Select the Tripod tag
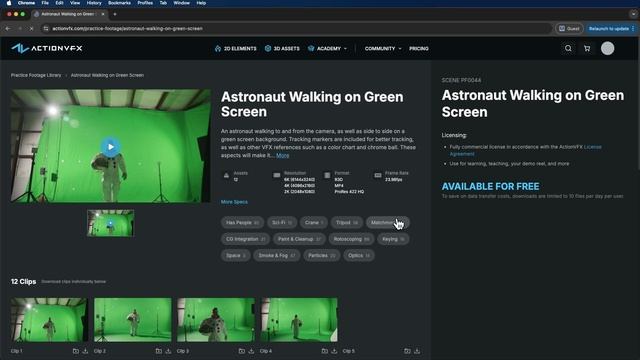The height and width of the screenshot is (360, 640). pyautogui.click(x=347, y=223)
